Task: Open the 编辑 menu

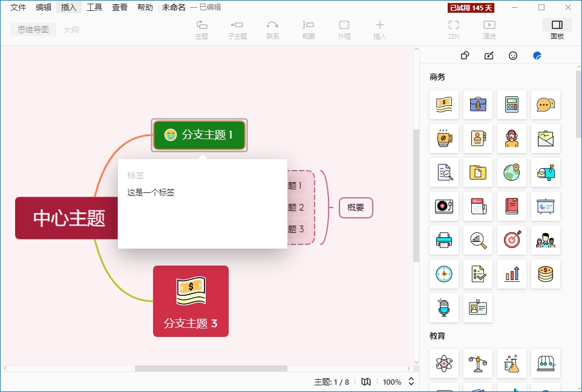Action: click(44, 7)
